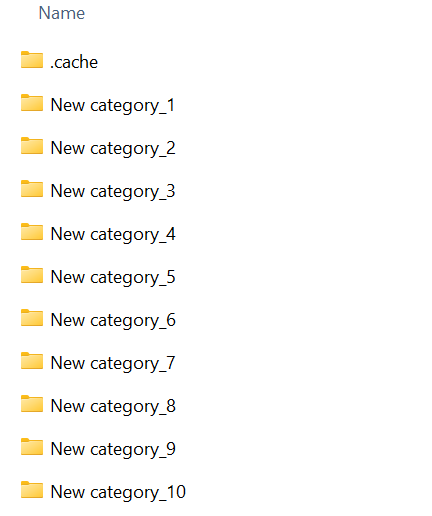
Task: Click the New category_7 folder icon
Action: tap(32, 361)
